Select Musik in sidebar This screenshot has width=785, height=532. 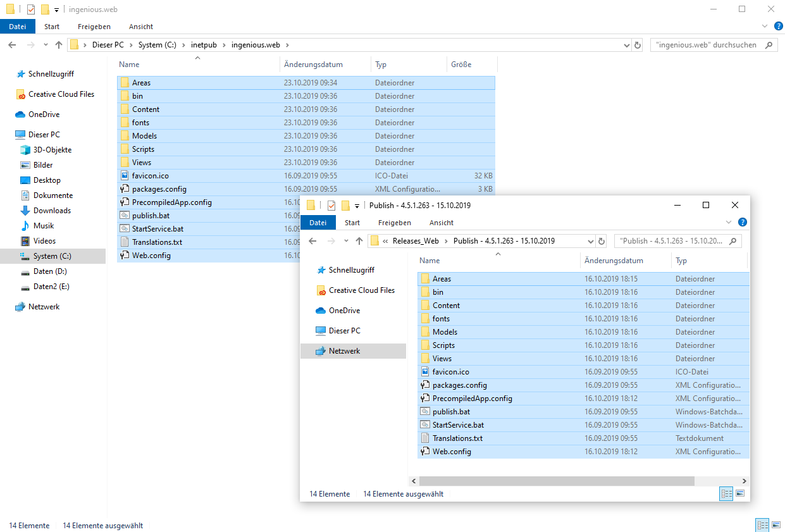coord(44,226)
